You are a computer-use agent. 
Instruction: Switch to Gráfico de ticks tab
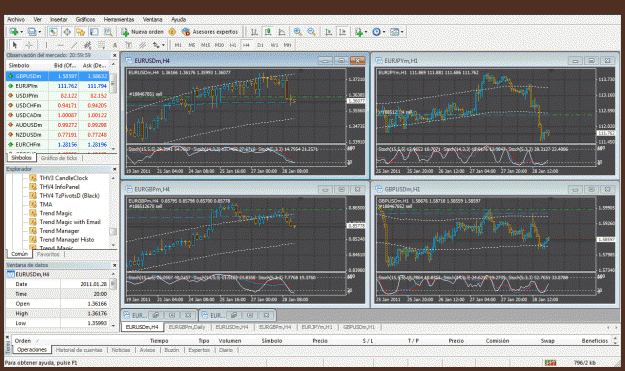59,158
